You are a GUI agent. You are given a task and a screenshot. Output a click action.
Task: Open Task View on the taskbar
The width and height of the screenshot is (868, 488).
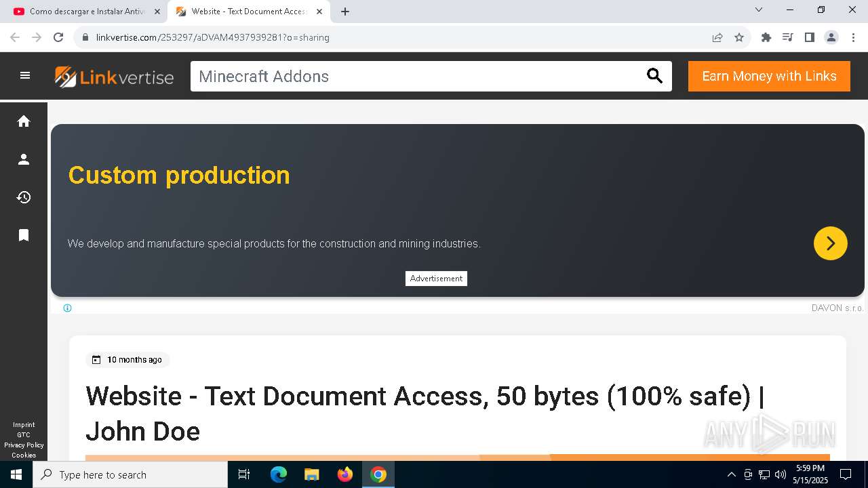coord(244,474)
